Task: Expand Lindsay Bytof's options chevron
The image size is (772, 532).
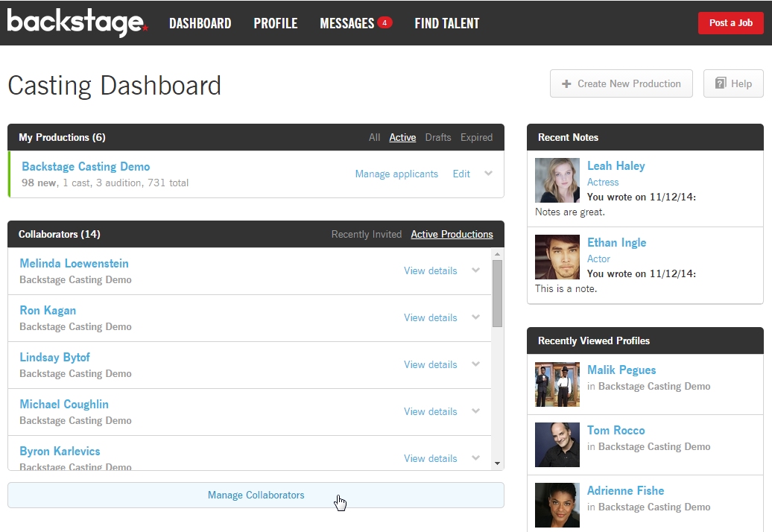Action: pyautogui.click(x=475, y=364)
